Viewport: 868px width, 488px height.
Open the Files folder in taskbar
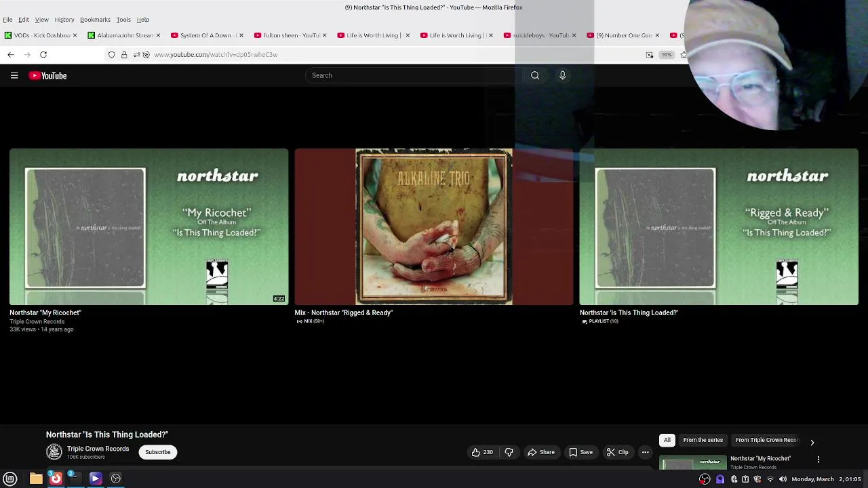tap(36, 479)
